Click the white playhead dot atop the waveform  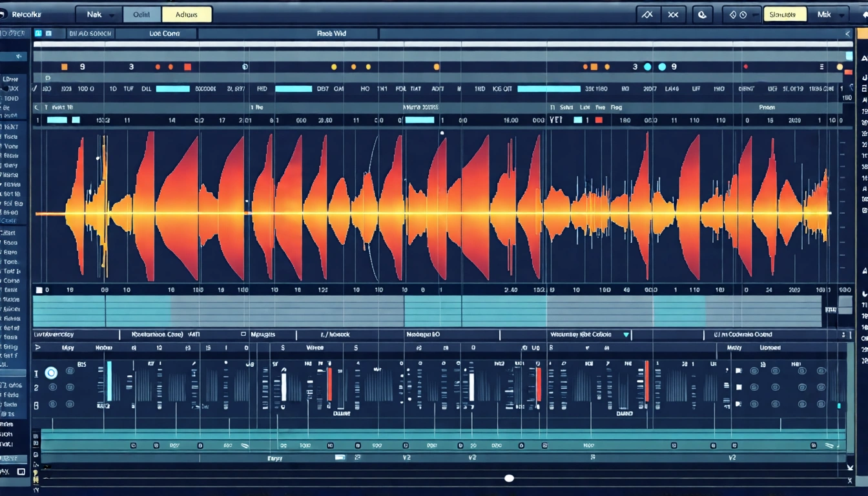click(442, 133)
